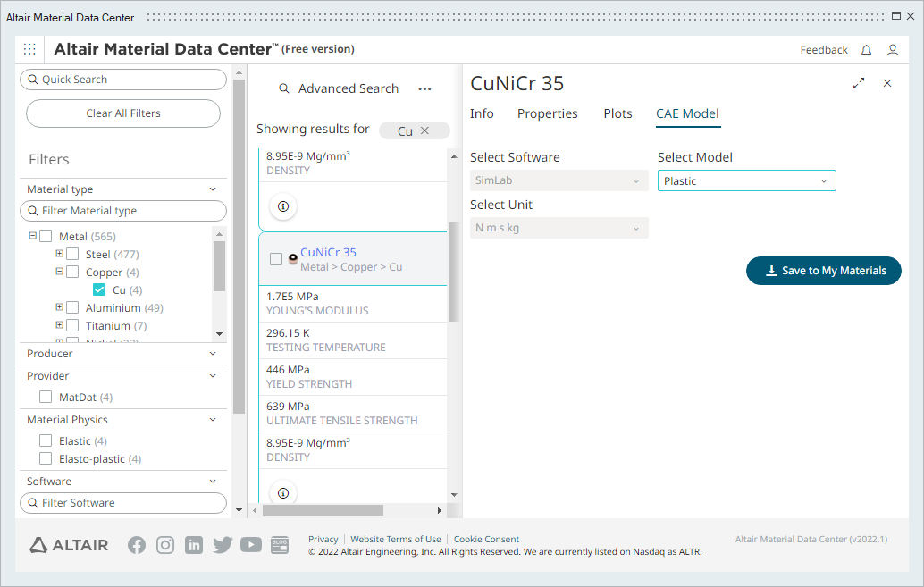Enable the MatDat provider checkbox
The image size is (924, 587).
(x=46, y=398)
